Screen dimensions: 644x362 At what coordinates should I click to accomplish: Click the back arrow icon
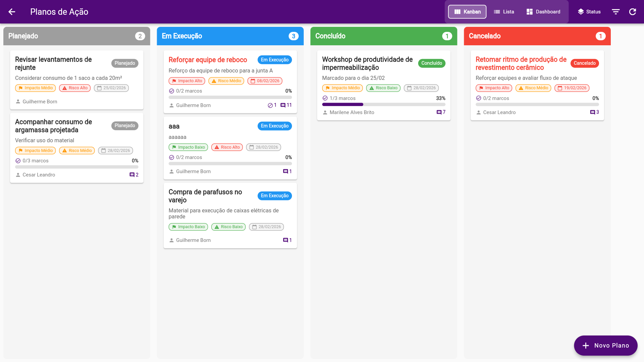click(12, 12)
